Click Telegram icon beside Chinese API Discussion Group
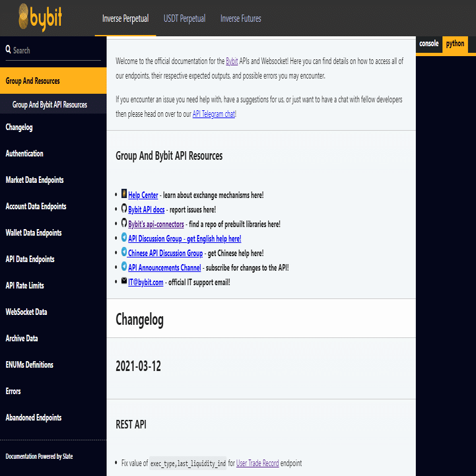Viewport: 476px width, 476px height. (x=124, y=252)
